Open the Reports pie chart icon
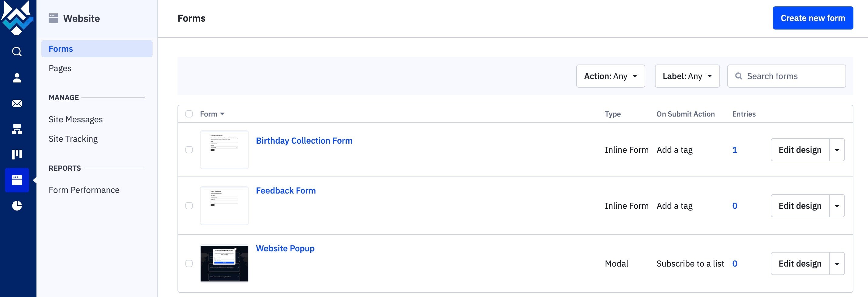 click(17, 205)
